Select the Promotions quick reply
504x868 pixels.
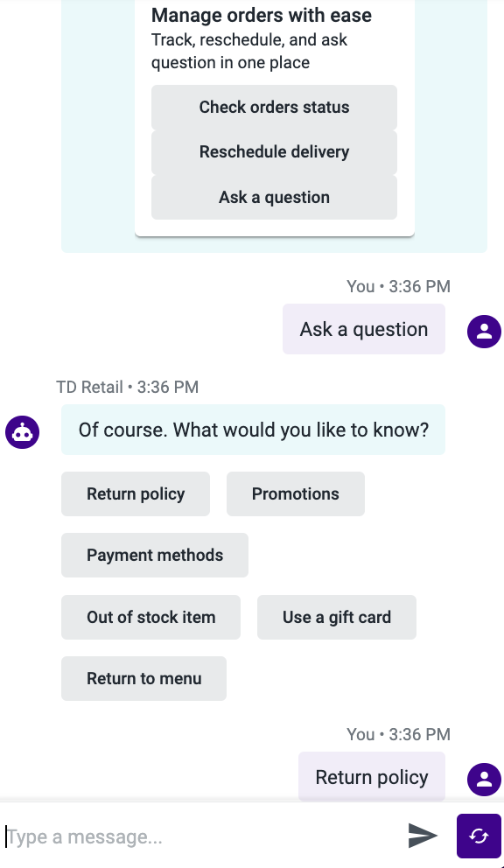tap(296, 493)
